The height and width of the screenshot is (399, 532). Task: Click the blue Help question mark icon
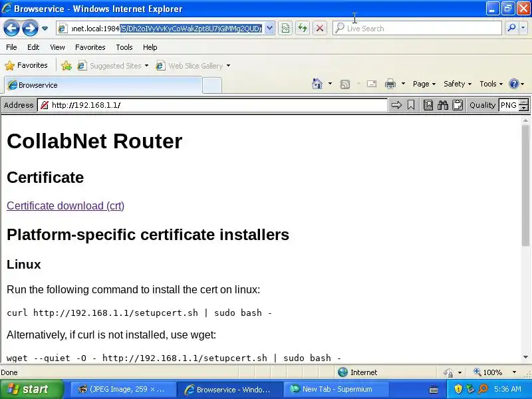(514, 84)
